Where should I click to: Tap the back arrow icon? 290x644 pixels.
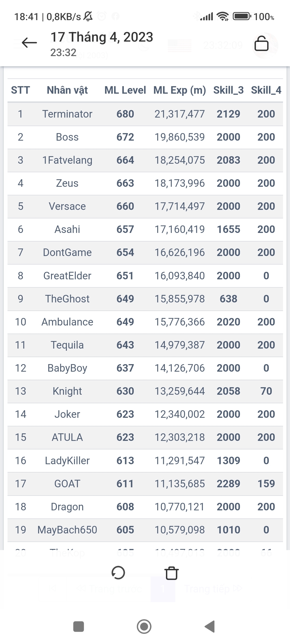[x=29, y=43]
